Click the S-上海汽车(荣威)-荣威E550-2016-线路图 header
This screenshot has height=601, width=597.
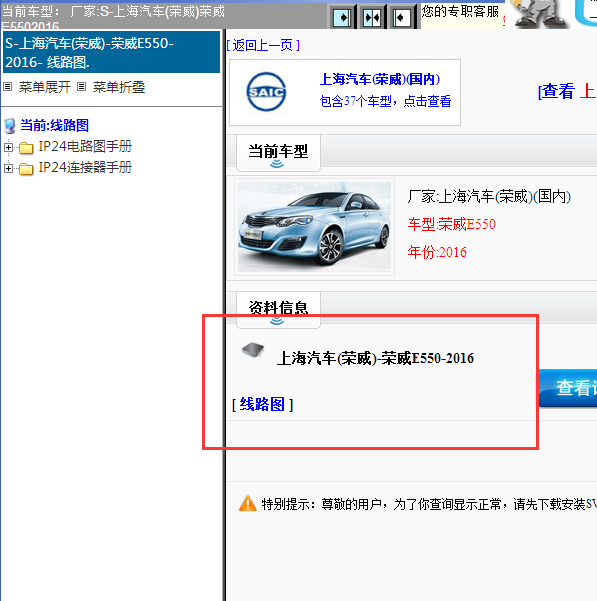pos(112,53)
